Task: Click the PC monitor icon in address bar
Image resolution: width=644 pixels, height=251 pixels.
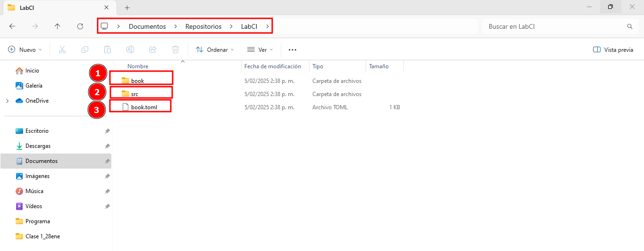Action: (x=105, y=26)
